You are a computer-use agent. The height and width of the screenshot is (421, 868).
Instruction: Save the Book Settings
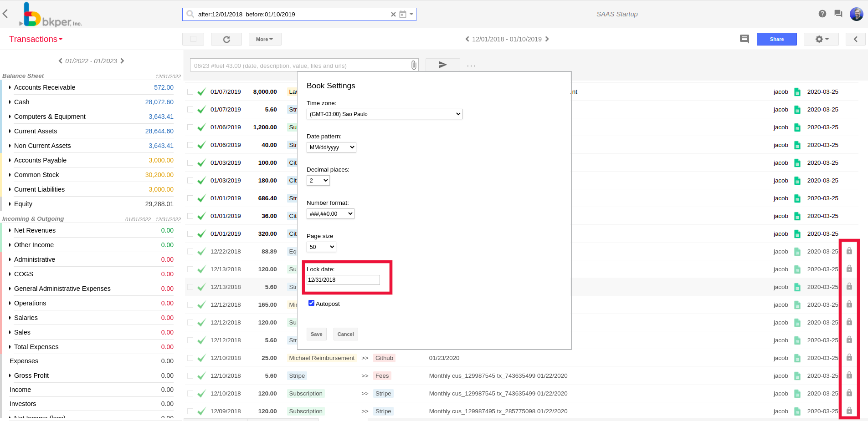pos(316,334)
